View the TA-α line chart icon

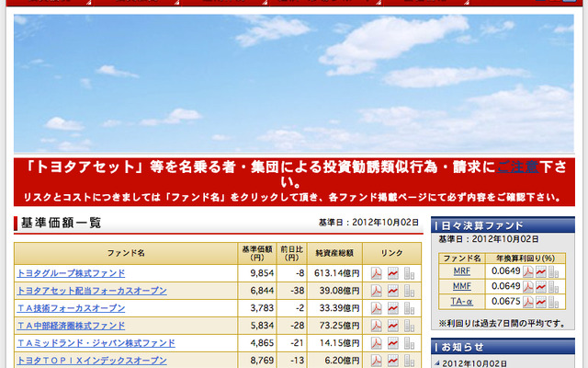tap(541, 302)
